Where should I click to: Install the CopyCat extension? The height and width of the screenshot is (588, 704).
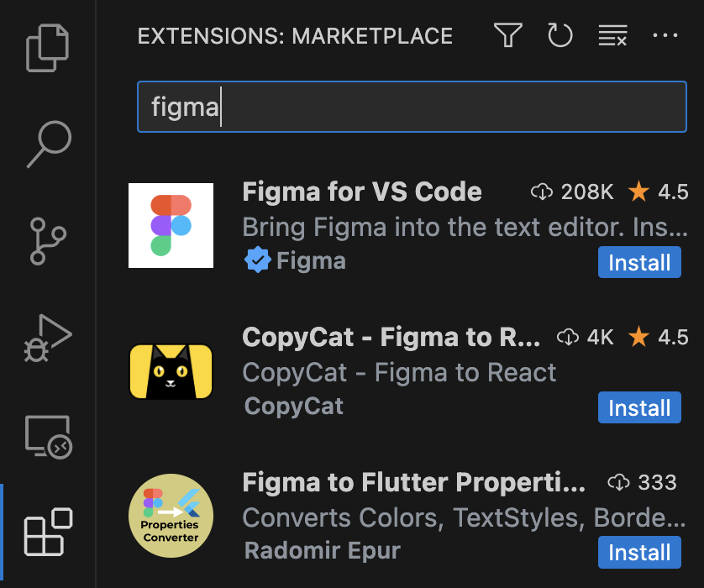pyautogui.click(x=639, y=407)
